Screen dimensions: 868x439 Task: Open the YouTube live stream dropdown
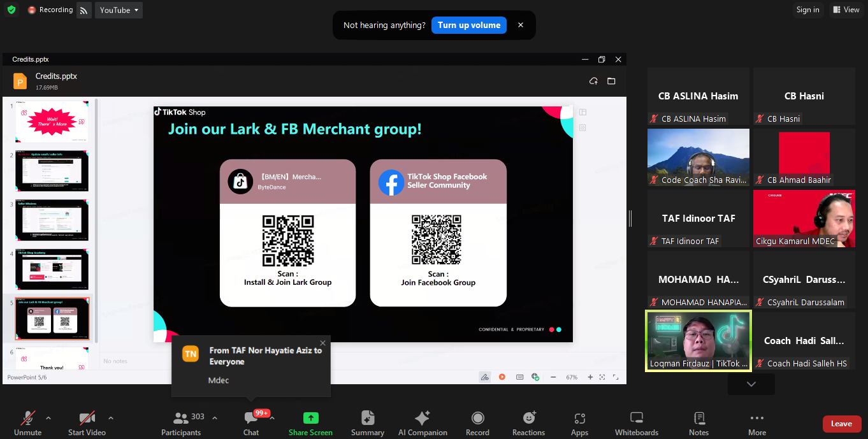point(119,10)
